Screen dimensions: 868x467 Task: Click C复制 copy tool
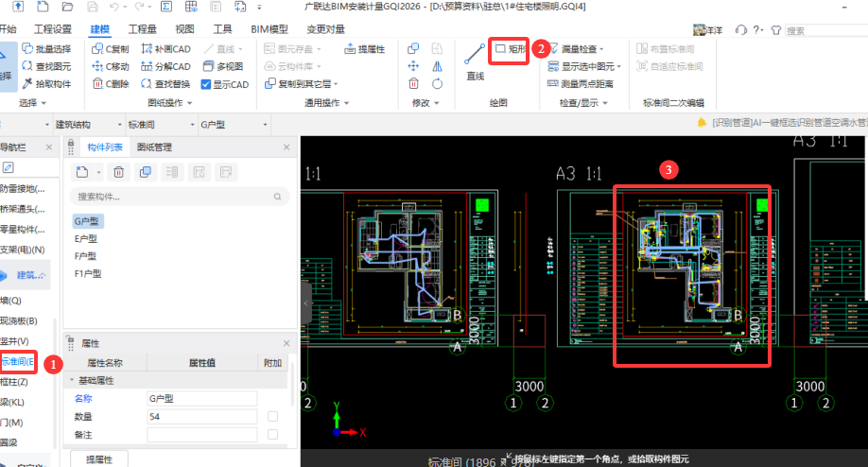point(111,49)
